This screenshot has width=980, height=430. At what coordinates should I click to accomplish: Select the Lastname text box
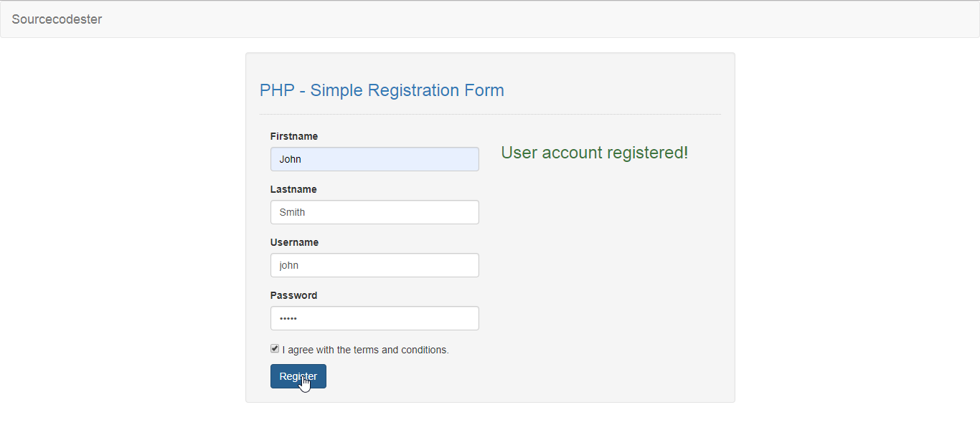pos(374,211)
